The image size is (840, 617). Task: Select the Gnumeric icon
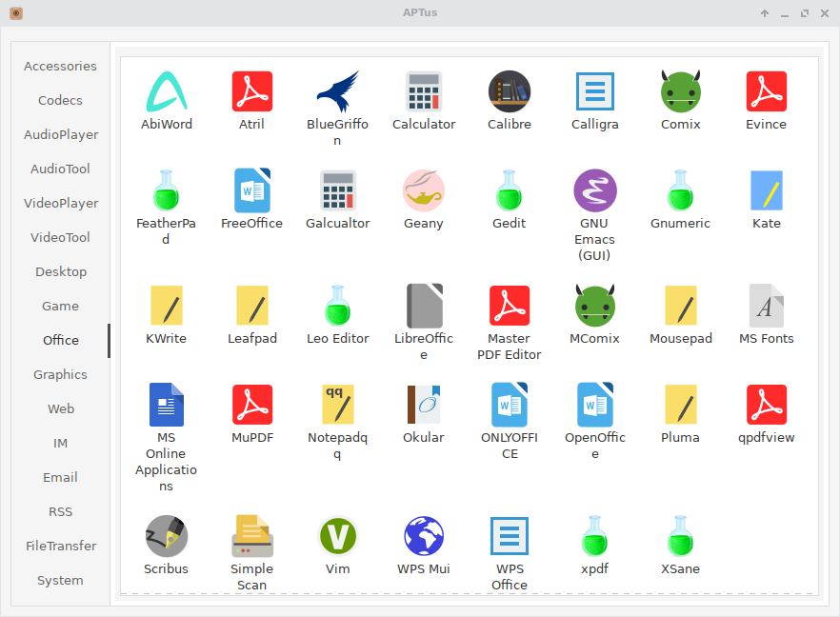[x=680, y=190]
